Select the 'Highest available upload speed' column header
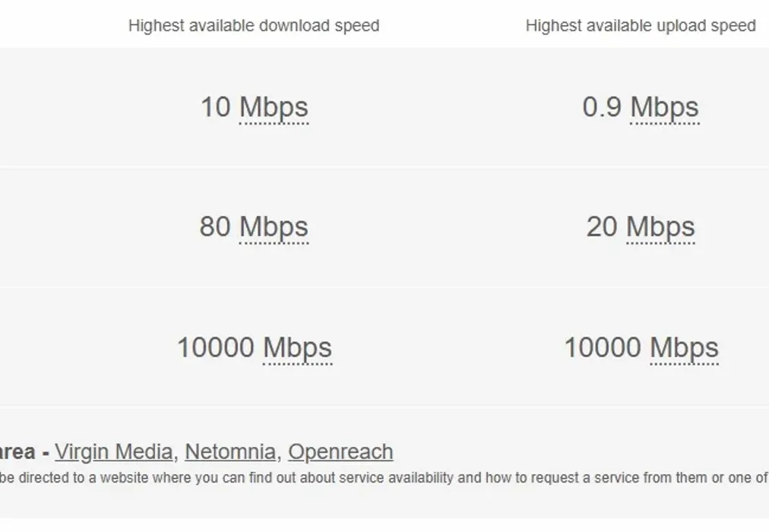The width and height of the screenshot is (769, 532). [x=641, y=26]
